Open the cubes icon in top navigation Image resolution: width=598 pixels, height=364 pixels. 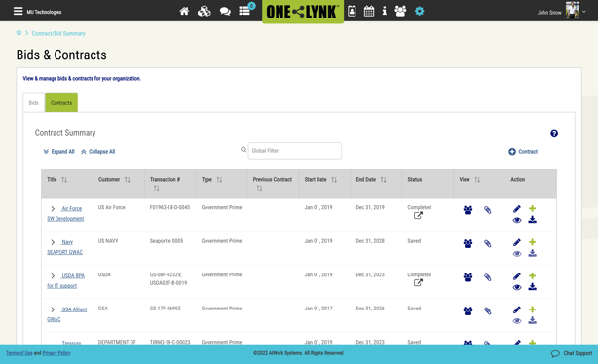pyautogui.click(x=204, y=11)
